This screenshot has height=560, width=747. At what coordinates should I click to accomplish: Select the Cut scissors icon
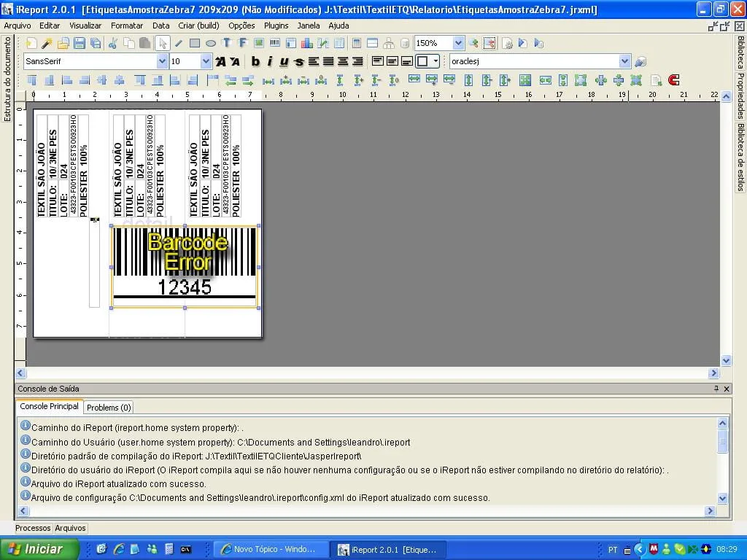coord(113,44)
